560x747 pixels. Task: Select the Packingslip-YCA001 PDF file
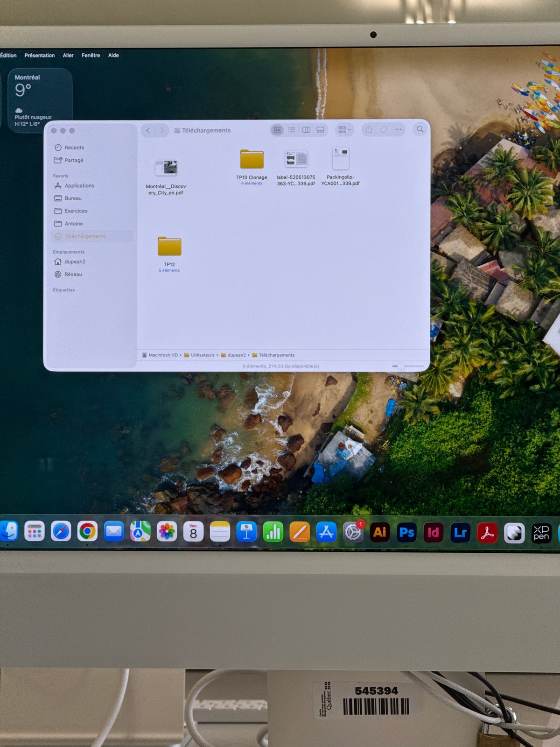tap(341, 167)
